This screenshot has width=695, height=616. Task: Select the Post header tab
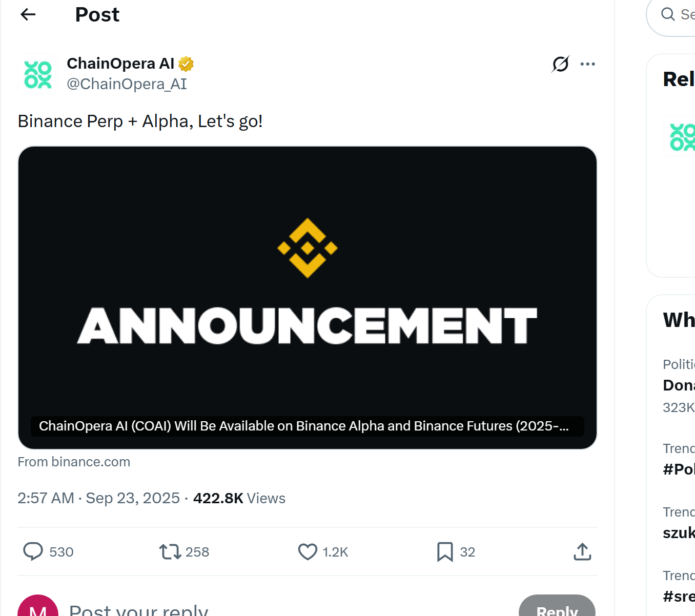[x=97, y=15]
